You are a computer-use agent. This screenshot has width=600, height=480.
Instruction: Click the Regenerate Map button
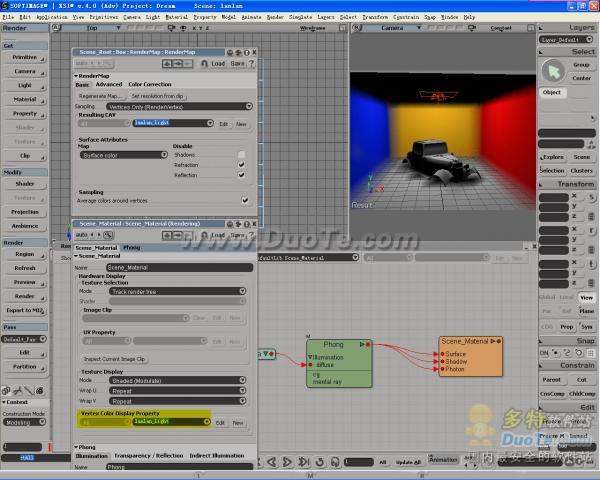pos(100,95)
